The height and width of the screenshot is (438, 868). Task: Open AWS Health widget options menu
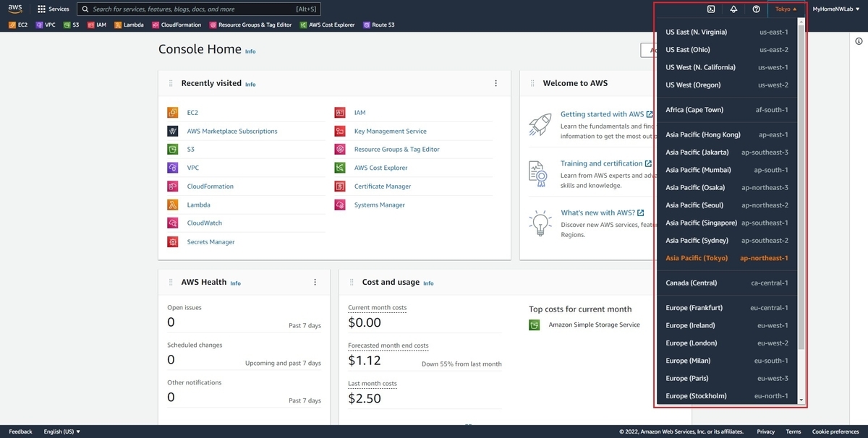pos(315,282)
